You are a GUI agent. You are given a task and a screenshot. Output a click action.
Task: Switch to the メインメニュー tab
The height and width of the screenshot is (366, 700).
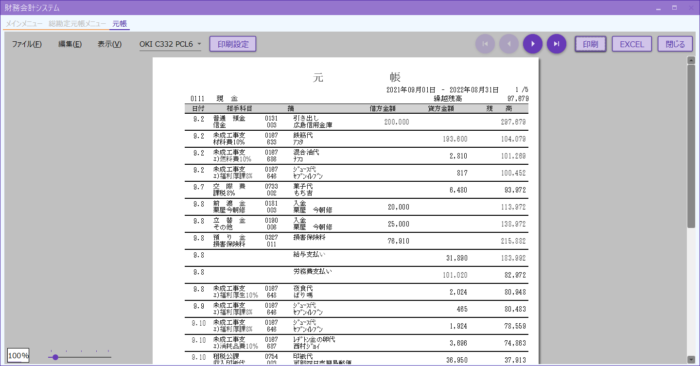[x=24, y=24]
